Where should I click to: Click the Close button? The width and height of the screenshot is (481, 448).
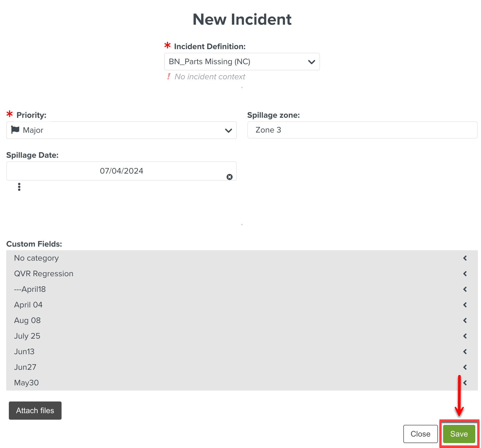tap(420, 434)
